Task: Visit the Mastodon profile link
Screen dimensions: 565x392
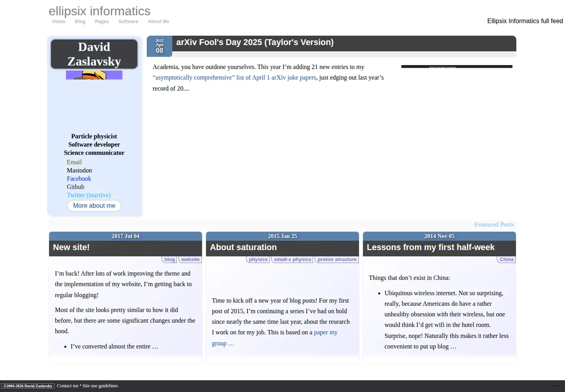Action: point(79,171)
